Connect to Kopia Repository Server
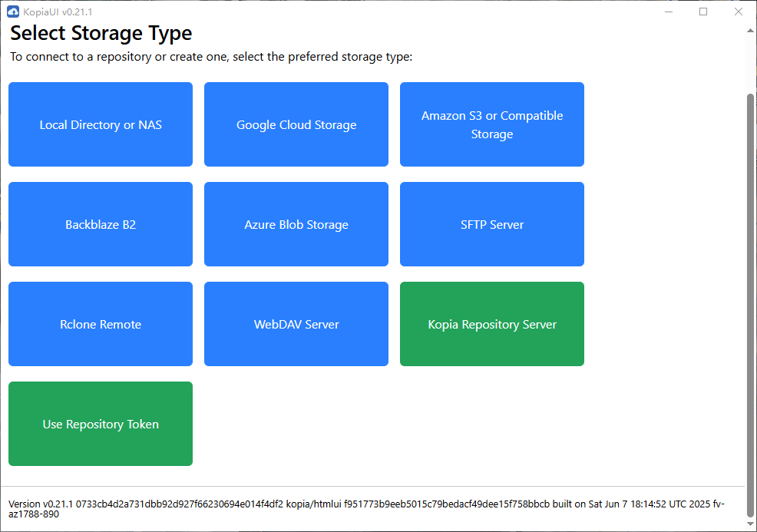The image size is (757, 532). 492,324
